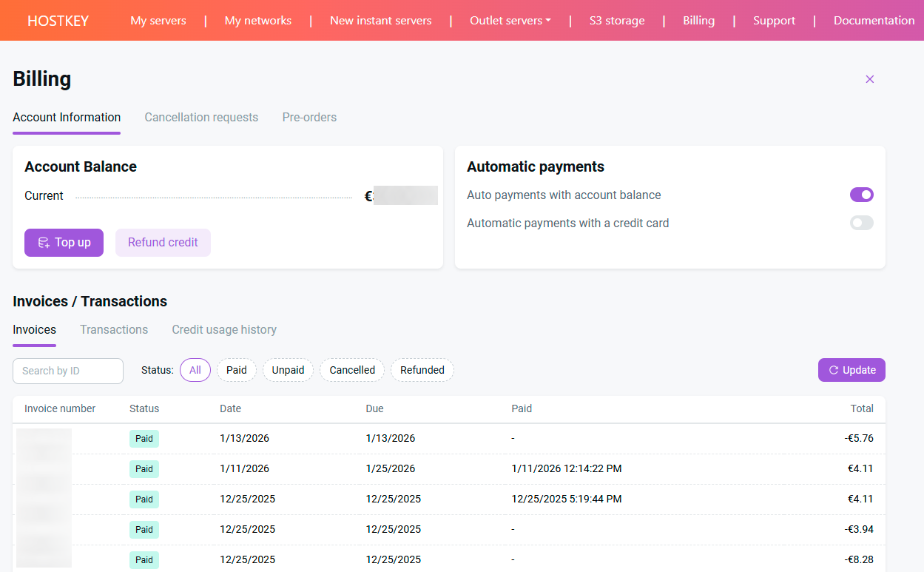The width and height of the screenshot is (924, 572).
Task: Select the All status filter
Action: click(x=195, y=370)
